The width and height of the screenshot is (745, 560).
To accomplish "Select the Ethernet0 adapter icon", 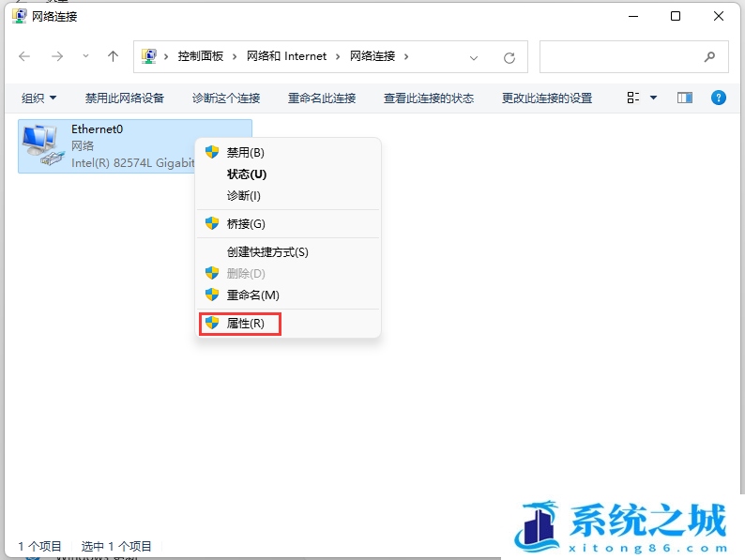I will click(x=43, y=145).
